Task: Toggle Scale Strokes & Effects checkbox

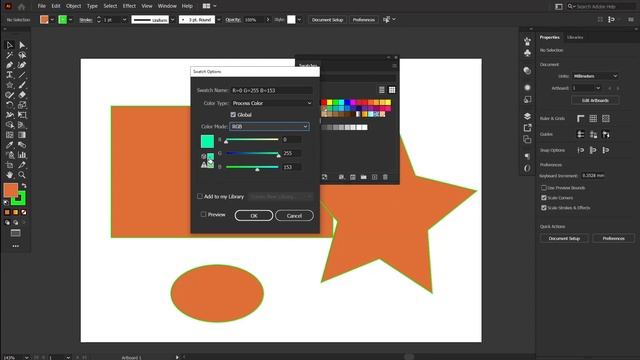Action: click(544, 208)
